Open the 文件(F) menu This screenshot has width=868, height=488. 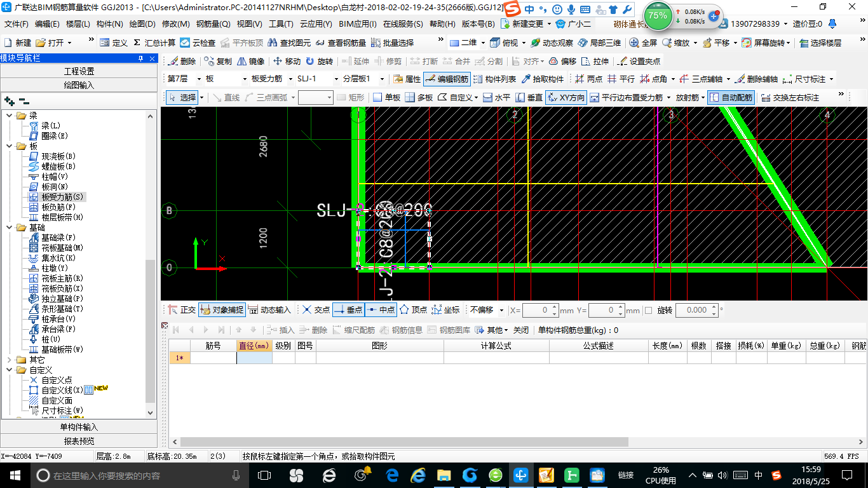tap(17, 24)
